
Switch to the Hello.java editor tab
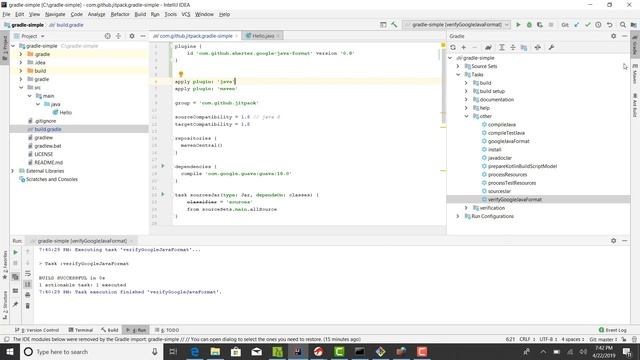coord(262,36)
